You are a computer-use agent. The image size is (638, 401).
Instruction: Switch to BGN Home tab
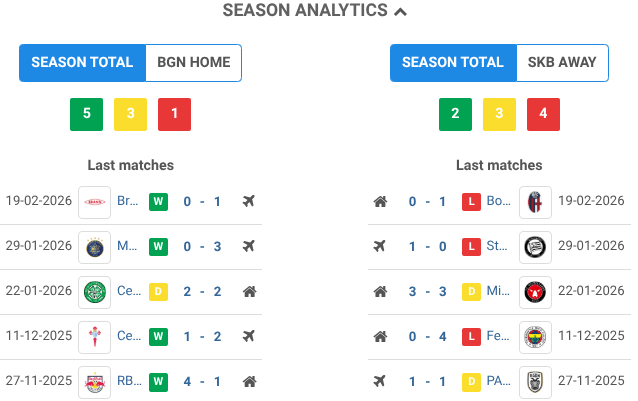tap(193, 62)
